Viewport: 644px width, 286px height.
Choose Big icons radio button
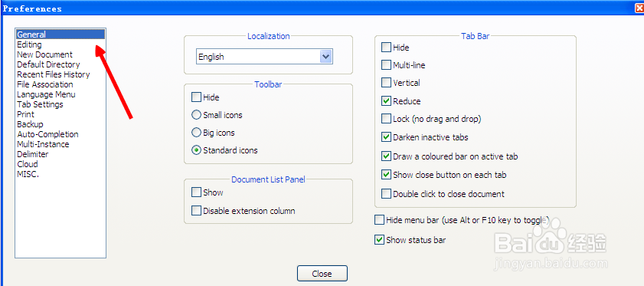click(196, 133)
